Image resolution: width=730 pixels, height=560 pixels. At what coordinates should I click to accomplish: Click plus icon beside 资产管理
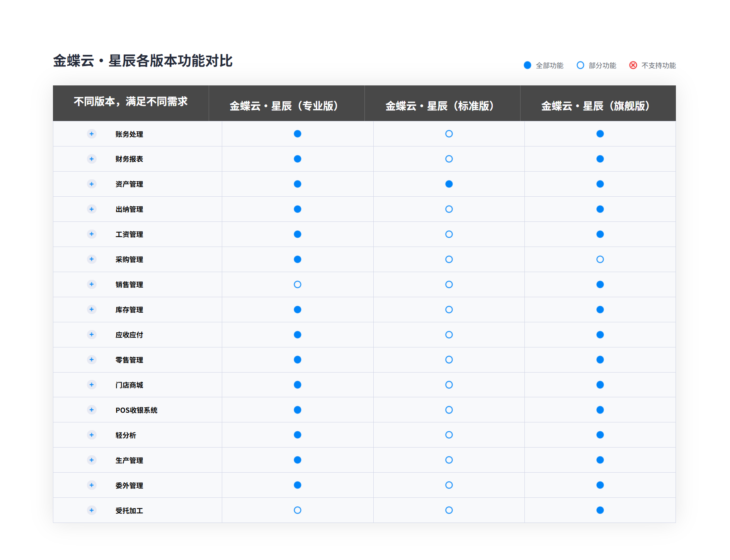92,184
